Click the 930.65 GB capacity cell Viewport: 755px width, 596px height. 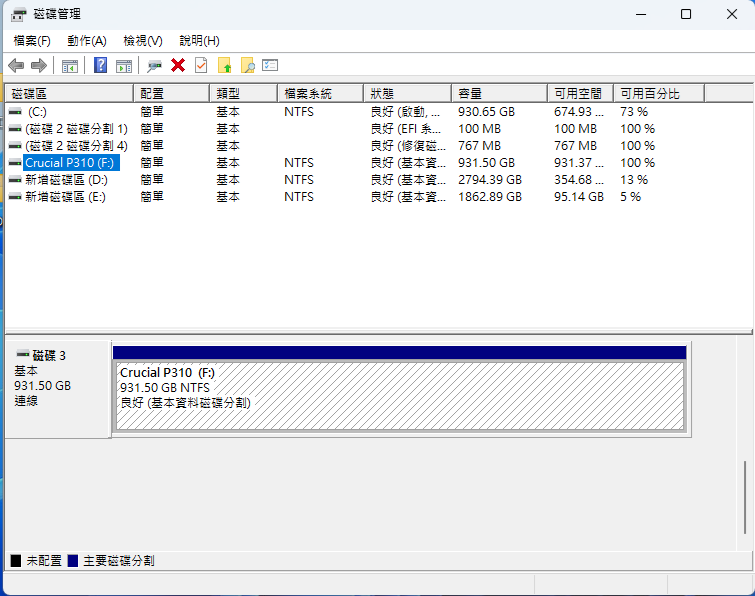[486, 112]
